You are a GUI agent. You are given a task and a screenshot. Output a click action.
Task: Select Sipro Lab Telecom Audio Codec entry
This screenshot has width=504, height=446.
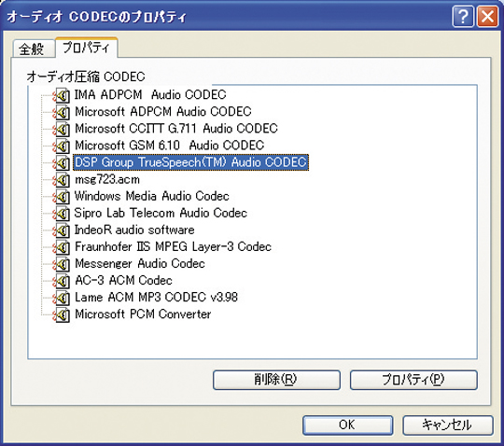(161, 213)
